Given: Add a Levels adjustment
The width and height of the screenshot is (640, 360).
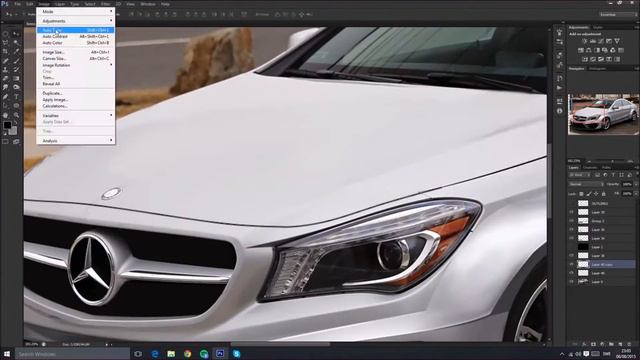Looking at the screenshot, I should 593,41.
